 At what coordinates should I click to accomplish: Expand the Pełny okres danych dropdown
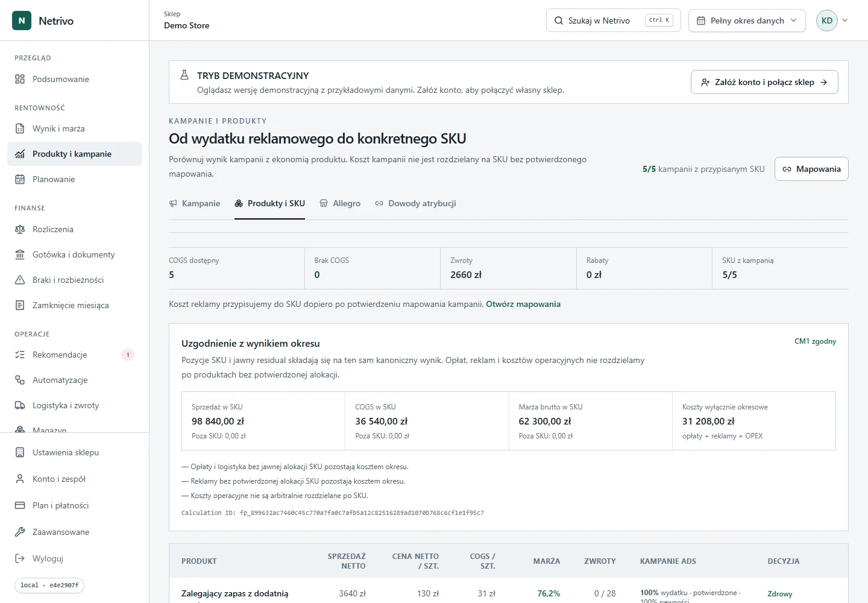(747, 21)
